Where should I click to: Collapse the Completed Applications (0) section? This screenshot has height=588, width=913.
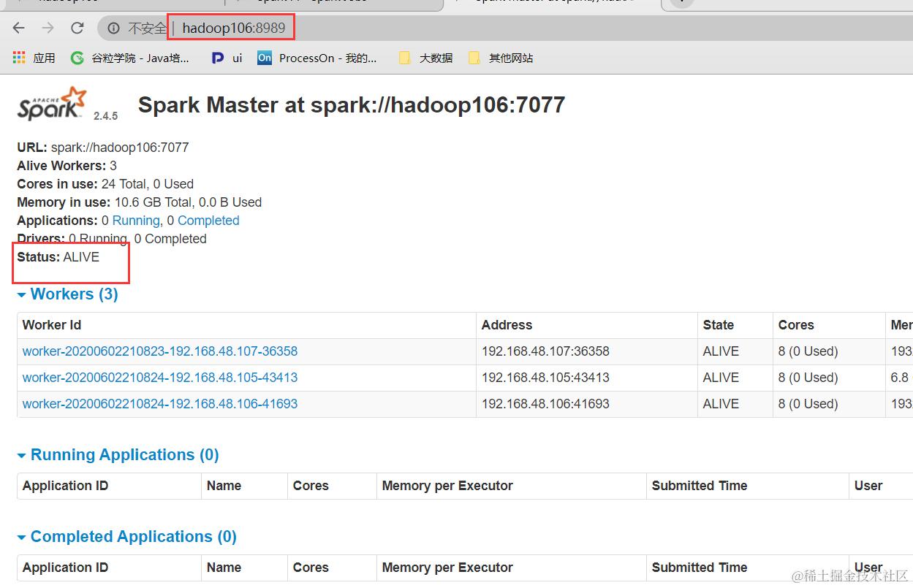126,537
